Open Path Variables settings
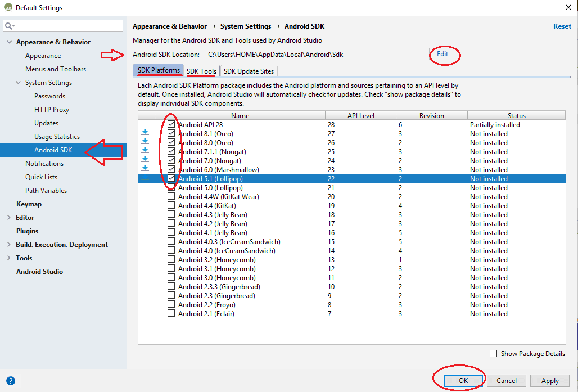The width and height of the screenshot is (578, 392). pos(46,191)
